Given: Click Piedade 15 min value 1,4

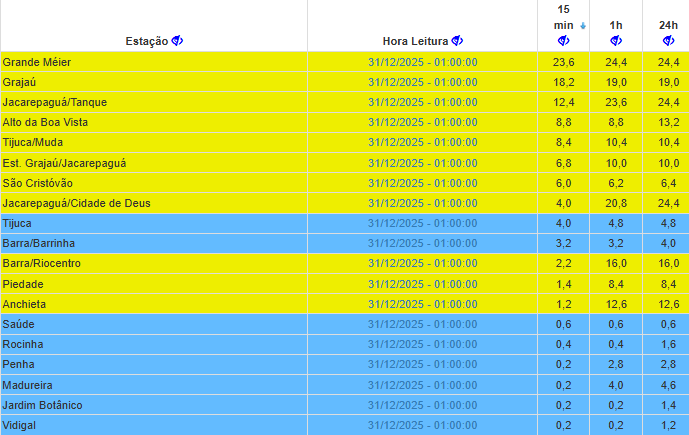Looking at the screenshot, I should coord(563,284).
